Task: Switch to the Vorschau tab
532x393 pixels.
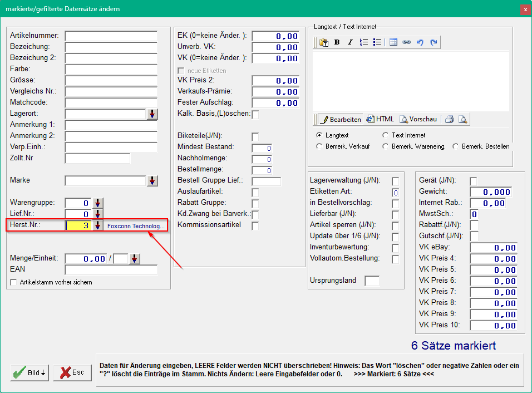Action: [x=418, y=119]
